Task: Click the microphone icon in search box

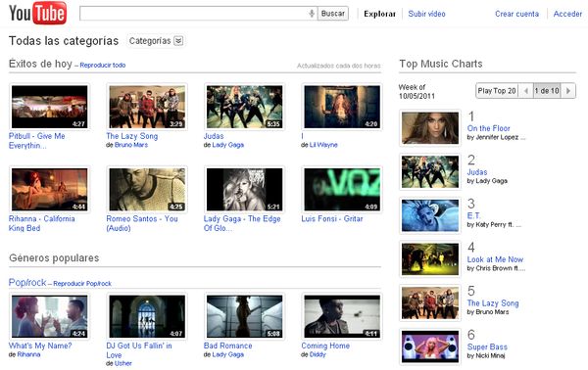Action: [x=312, y=14]
